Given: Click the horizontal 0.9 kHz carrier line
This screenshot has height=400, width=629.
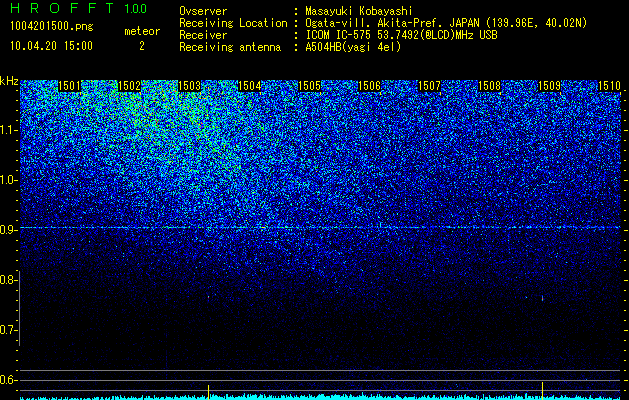Looking at the screenshot, I should (x=320, y=227).
